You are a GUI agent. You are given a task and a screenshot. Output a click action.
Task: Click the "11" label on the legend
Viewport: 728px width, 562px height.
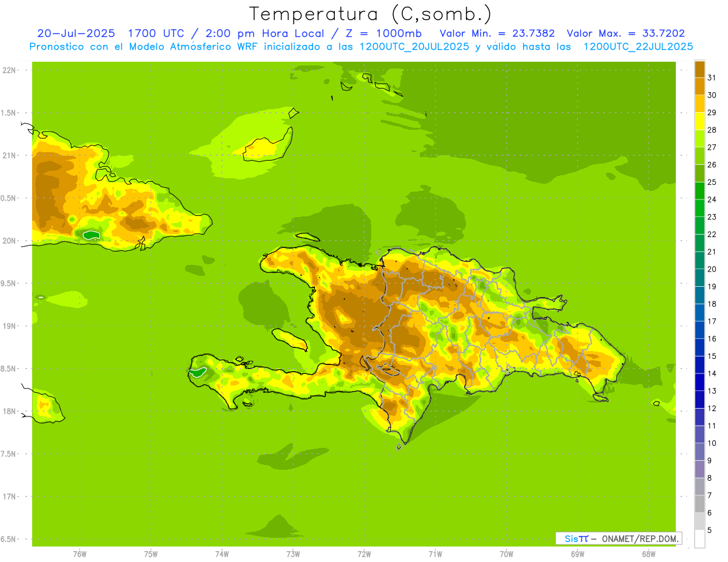pyautogui.click(x=712, y=426)
